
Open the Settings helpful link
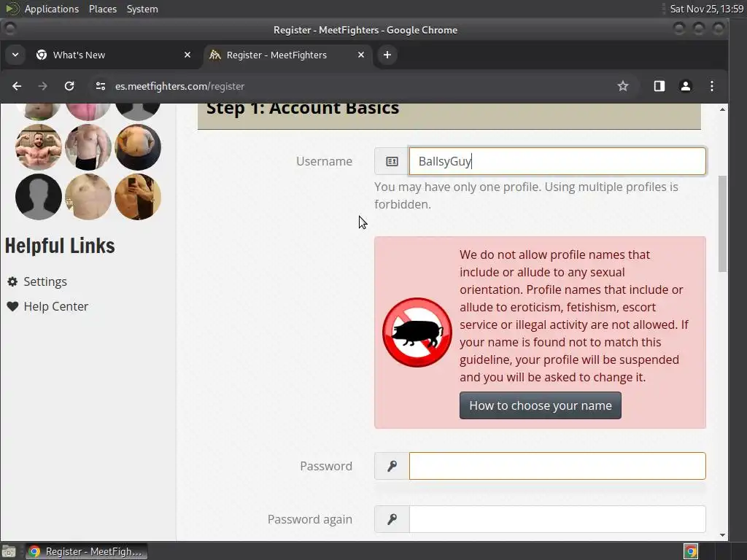coord(45,281)
